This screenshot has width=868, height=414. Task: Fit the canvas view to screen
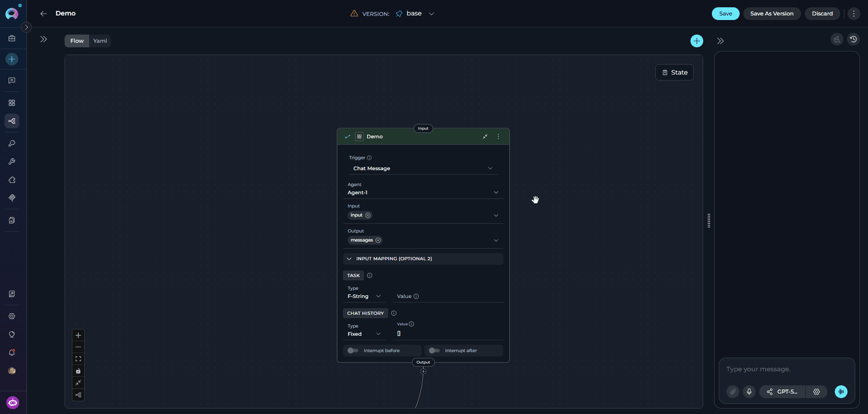click(78, 359)
